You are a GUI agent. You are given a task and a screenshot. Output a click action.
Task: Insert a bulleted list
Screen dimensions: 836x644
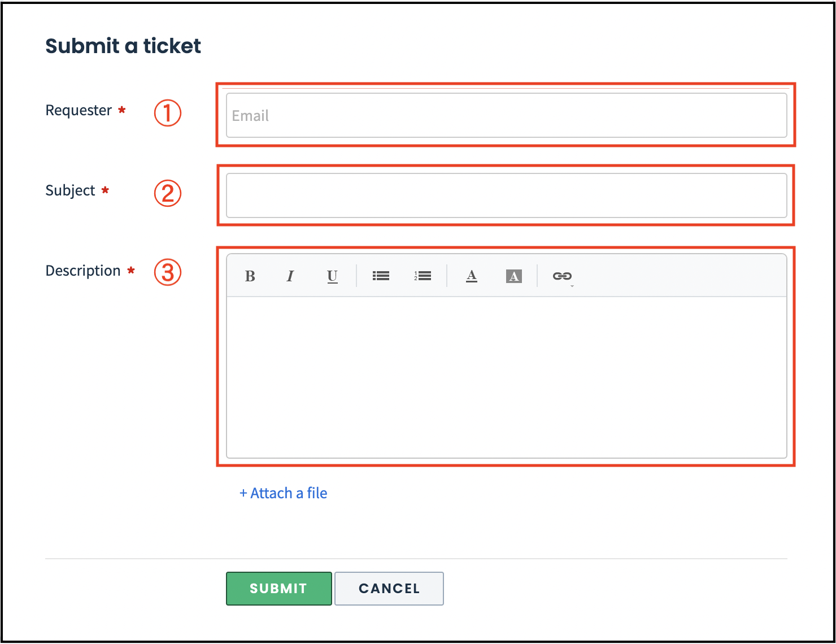(381, 276)
